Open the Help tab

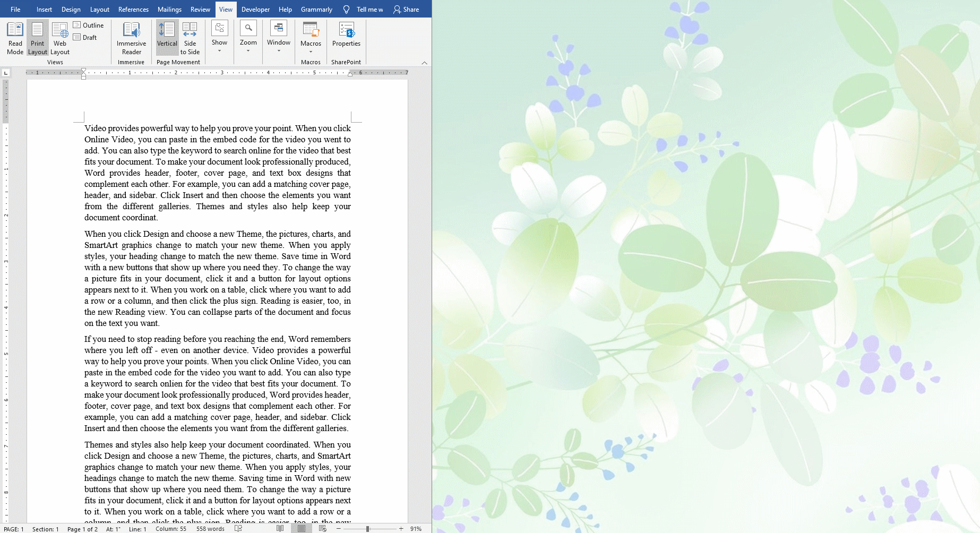coord(285,9)
